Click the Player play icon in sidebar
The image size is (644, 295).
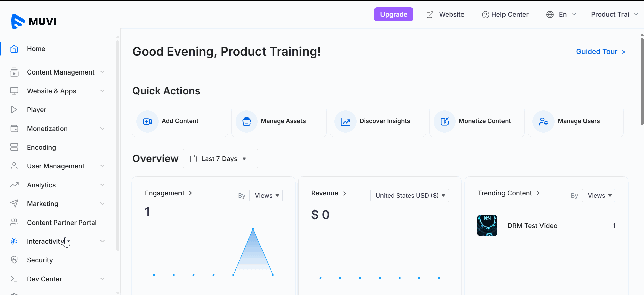coord(14,109)
